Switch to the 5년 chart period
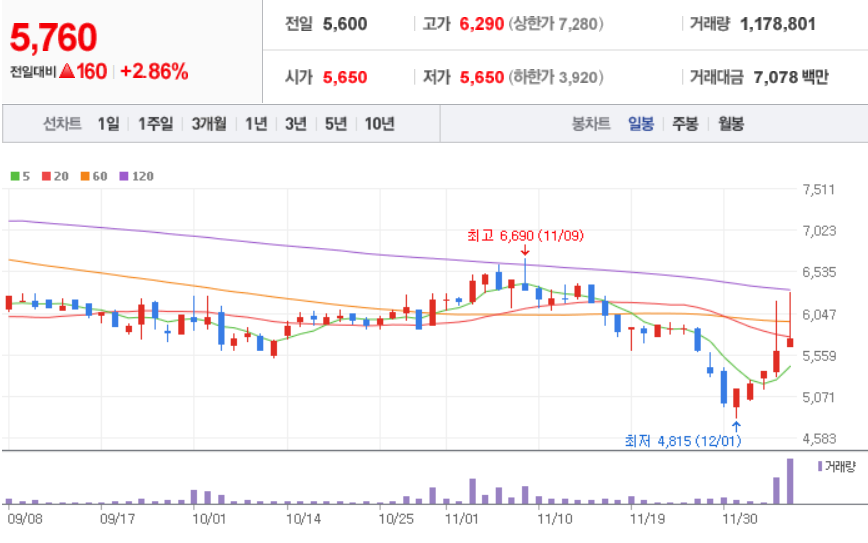The height and width of the screenshot is (543, 868). 336,123
